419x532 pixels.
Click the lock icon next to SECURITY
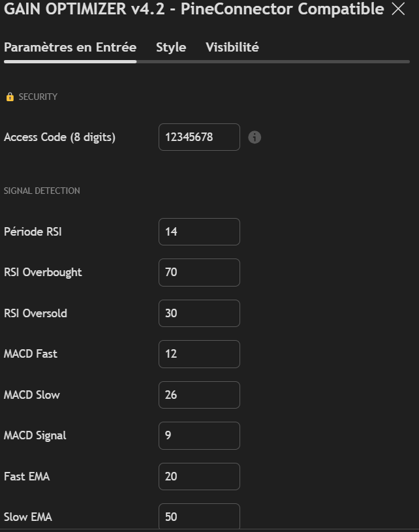tap(9, 96)
